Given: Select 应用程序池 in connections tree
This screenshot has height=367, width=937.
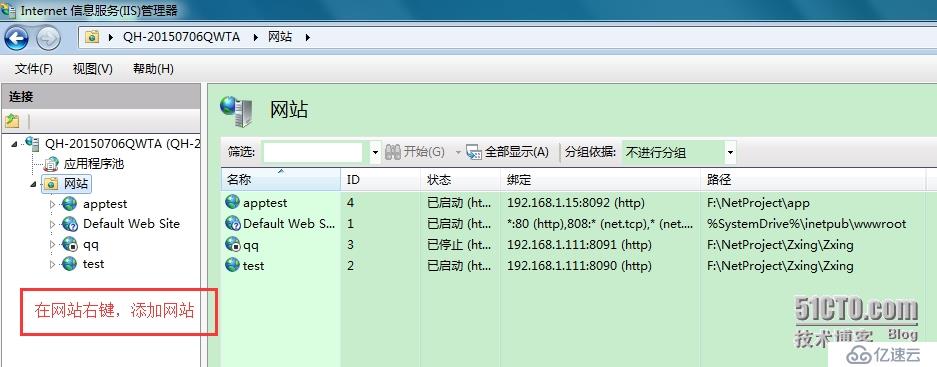Looking at the screenshot, I should (94, 164).
